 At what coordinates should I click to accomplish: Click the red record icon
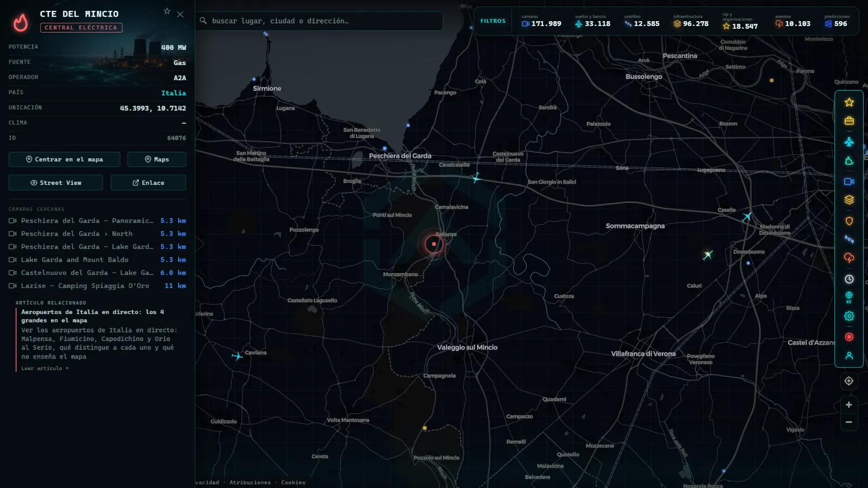[x=849, y=337]
